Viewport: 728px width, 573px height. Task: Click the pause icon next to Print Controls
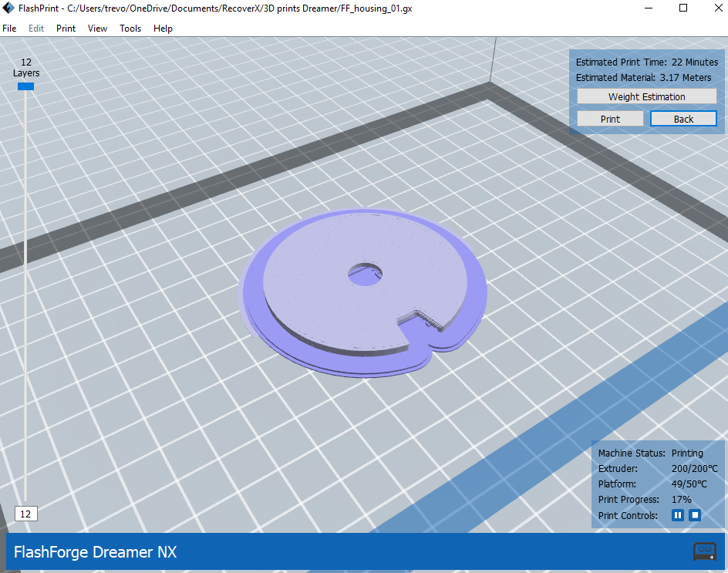coord(677,515)
